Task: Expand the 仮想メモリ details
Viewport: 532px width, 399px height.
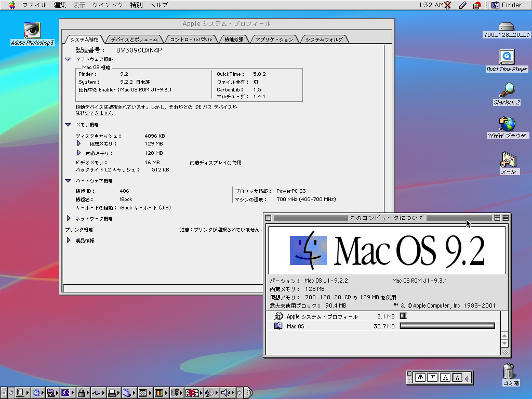Action: (x=79, y=143)
